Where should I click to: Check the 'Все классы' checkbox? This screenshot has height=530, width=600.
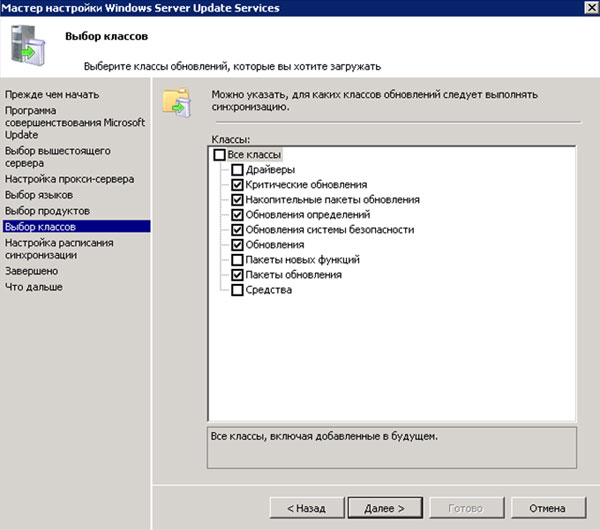[x=219, y=155]
